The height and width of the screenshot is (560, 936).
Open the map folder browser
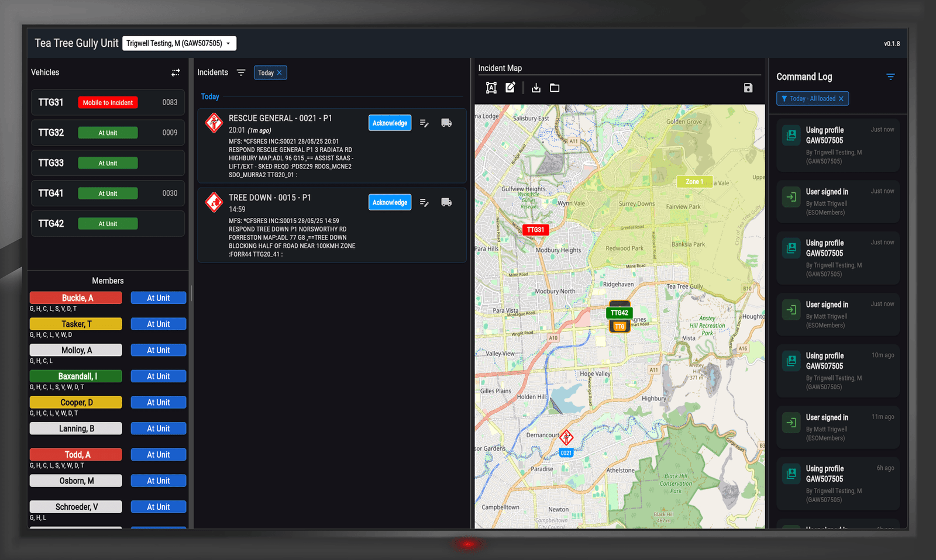coord(554,88)
